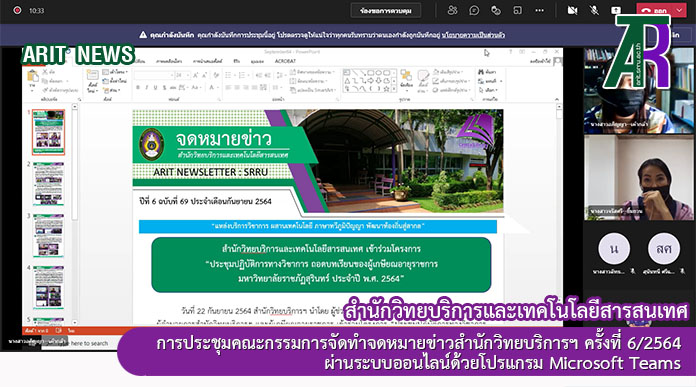Viewport: 696px width, 387px height.
Task: Select slide 4 thumbnail
Action: pyautogui.click(x=48, y=288)
